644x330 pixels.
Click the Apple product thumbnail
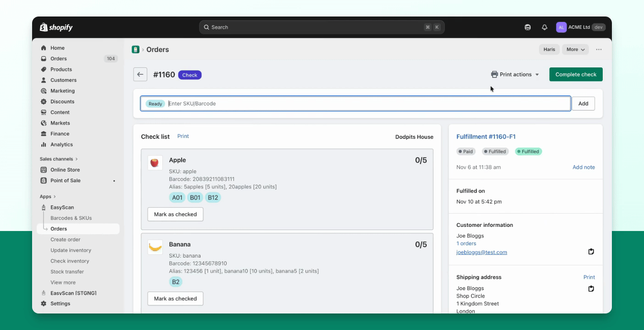coord(155,163)
